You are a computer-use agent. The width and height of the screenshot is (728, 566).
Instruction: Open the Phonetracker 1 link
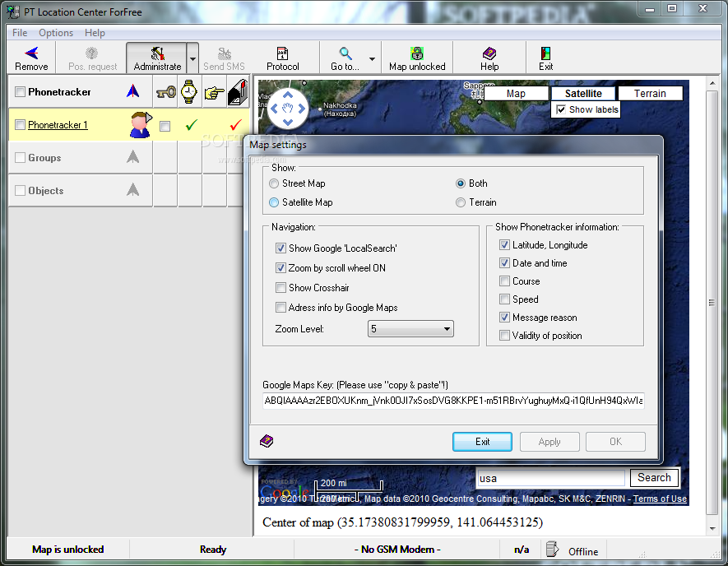point(58,124)
